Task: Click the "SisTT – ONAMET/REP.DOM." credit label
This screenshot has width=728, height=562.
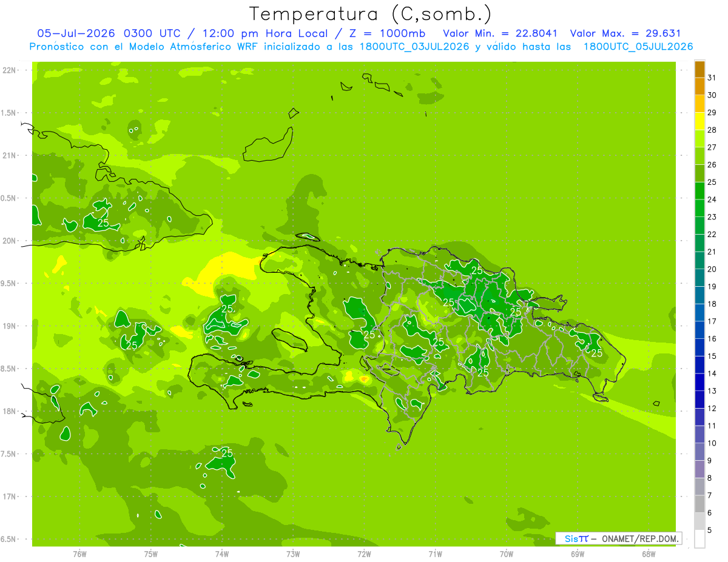Action: click(618, 538)
